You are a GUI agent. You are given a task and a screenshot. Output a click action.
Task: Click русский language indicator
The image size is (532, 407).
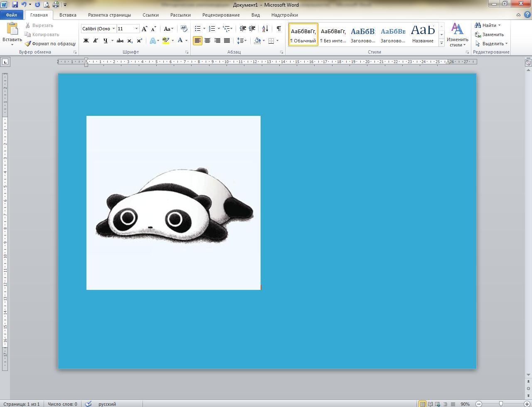107,404
